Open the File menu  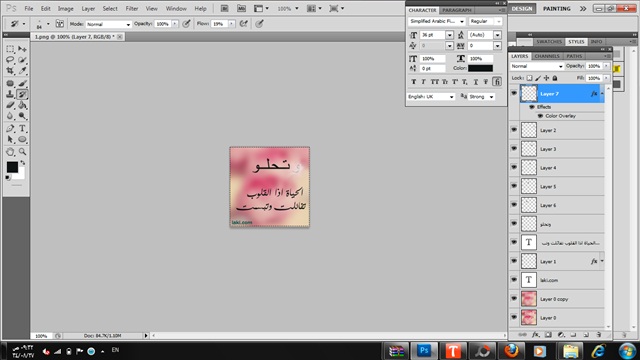tap(29, 8)
